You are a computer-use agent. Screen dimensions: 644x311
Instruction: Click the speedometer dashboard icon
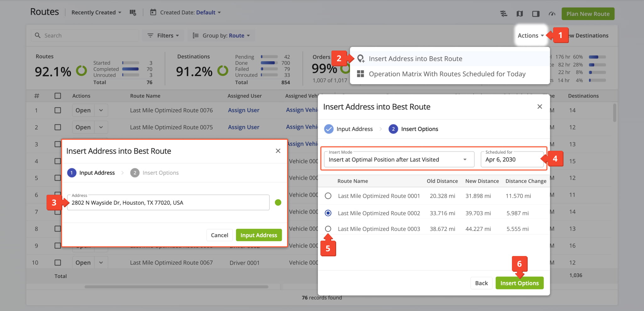(552, 14)
